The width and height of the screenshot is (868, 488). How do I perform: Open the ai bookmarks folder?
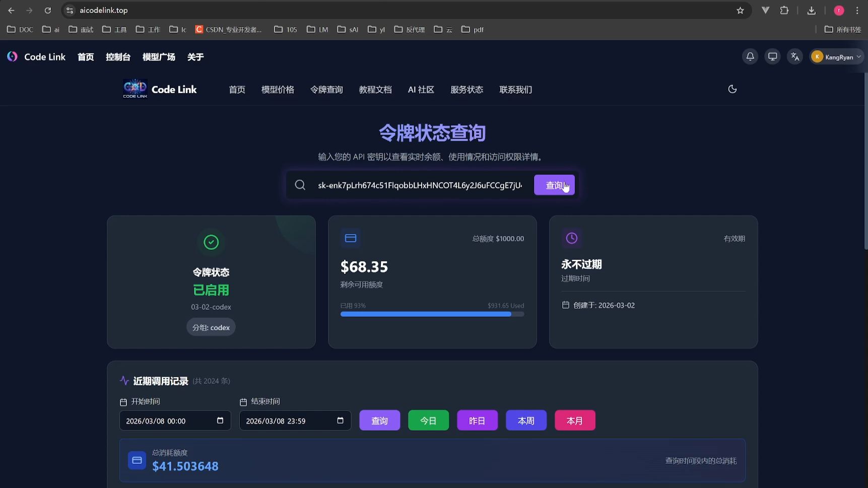point(51,29)
